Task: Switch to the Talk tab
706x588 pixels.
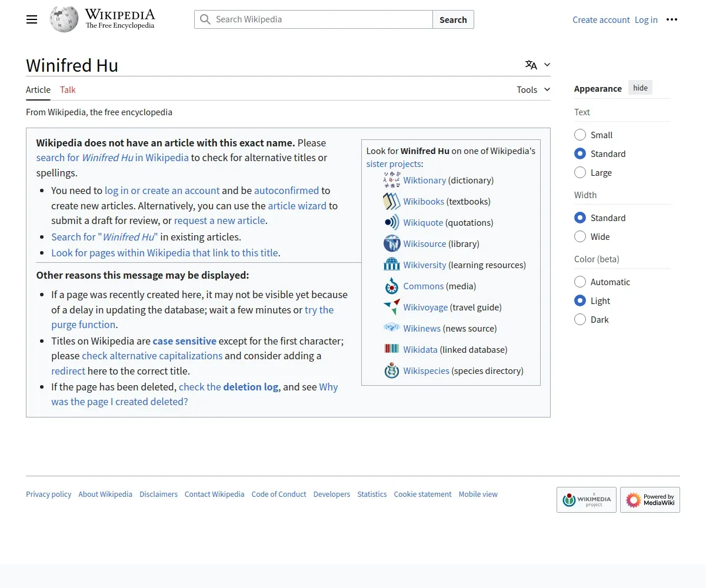Action: [x=68, y=89]
